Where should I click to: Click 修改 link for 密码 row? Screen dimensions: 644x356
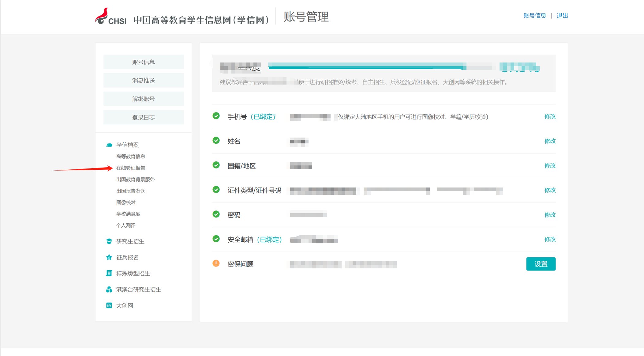tap(550, 215)
